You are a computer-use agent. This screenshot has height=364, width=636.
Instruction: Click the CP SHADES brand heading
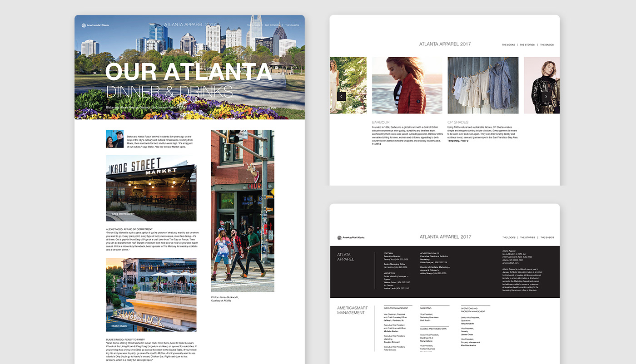[x=458, y=122]
